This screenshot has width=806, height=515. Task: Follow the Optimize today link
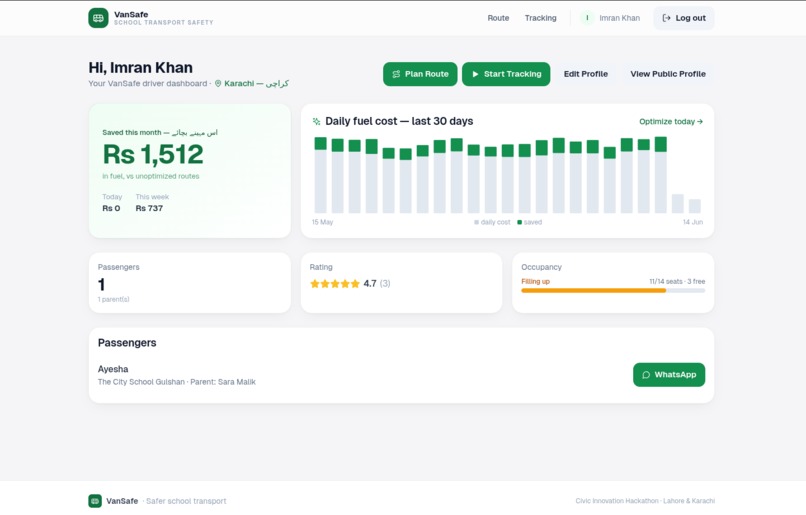pyautogui.click(x=671, y=121)
